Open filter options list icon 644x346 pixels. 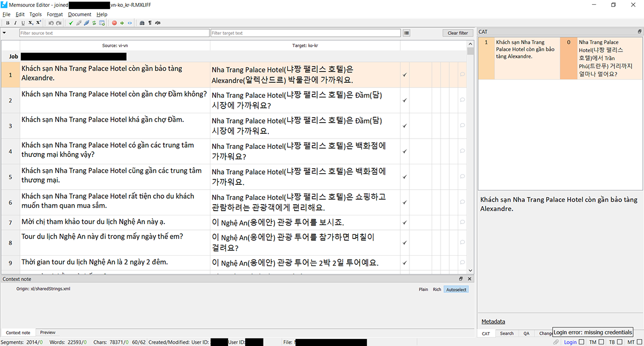click(x=407, y=33)
